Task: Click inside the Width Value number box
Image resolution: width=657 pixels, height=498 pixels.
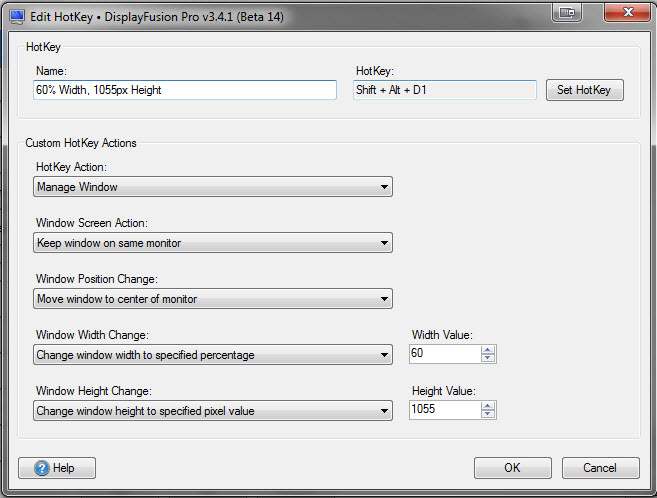Action: [x=445, y=355]
